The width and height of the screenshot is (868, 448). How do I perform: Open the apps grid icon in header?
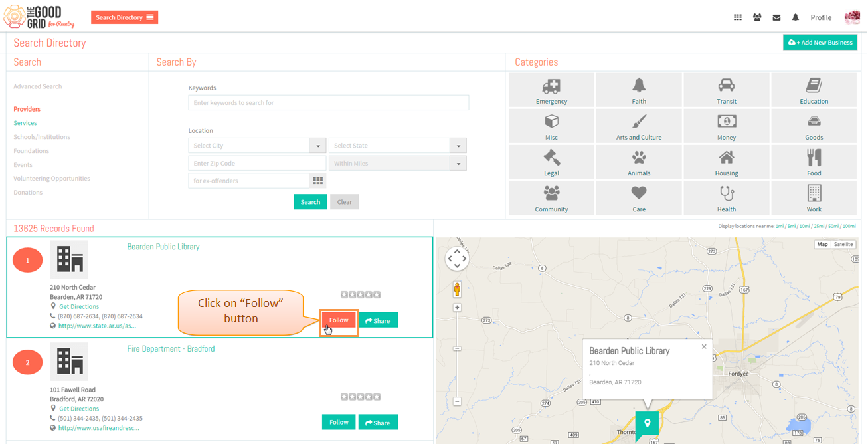(x=738, y=18)
